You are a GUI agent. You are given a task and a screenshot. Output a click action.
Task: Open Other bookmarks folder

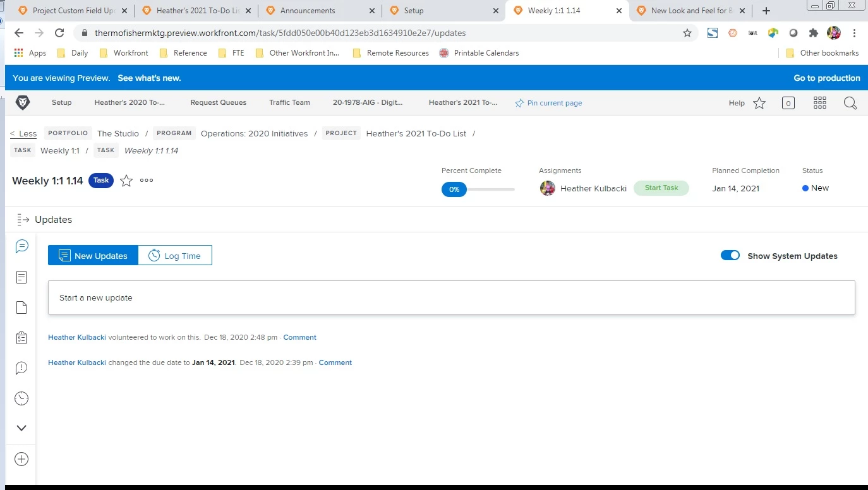click(x=822, y=53)
